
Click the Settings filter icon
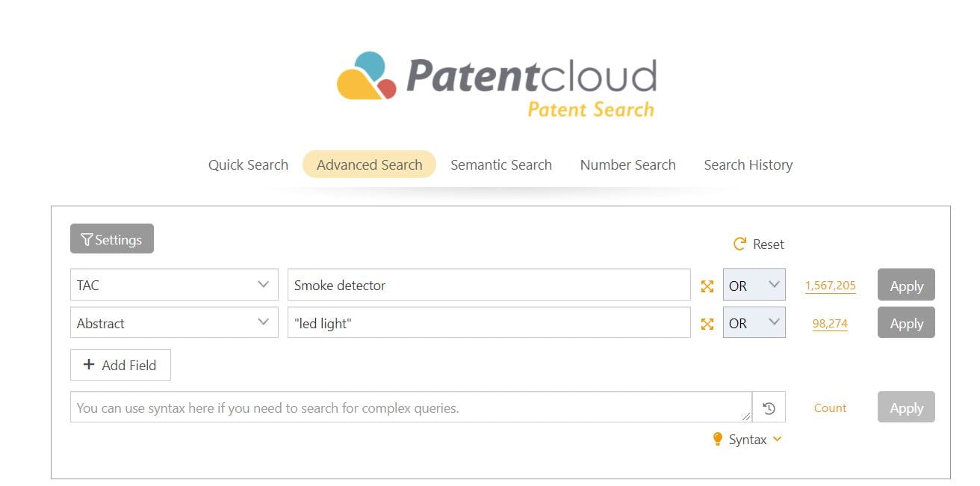87,239
